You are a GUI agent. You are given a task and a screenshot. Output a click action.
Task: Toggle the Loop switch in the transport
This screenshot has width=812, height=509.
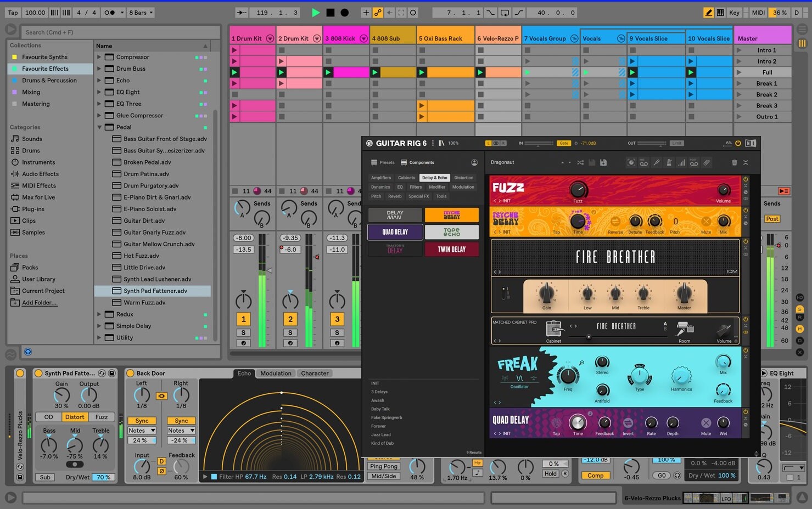pyautogui.click(x=505, y=13)
